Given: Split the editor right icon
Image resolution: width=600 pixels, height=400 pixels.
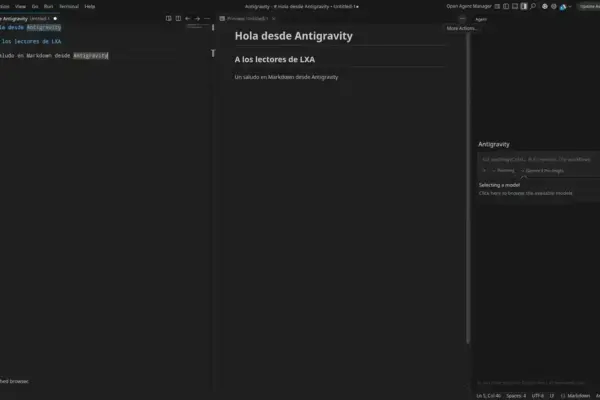Looking at the screenshot, I should pos(178,18).
